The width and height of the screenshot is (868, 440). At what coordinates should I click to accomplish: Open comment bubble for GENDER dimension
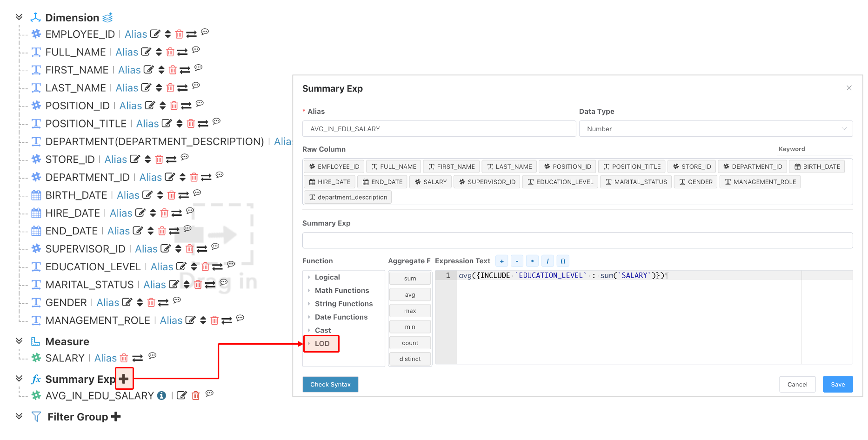point(177,300)
